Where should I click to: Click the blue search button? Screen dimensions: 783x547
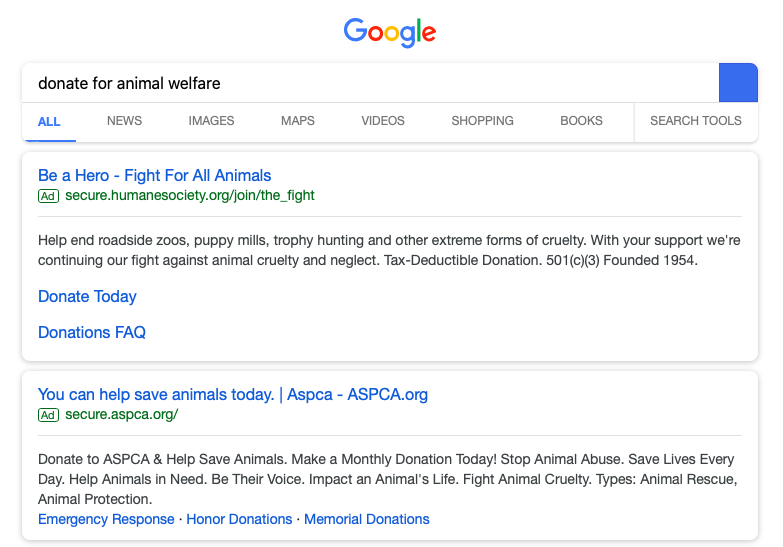(x=738, y=82)
